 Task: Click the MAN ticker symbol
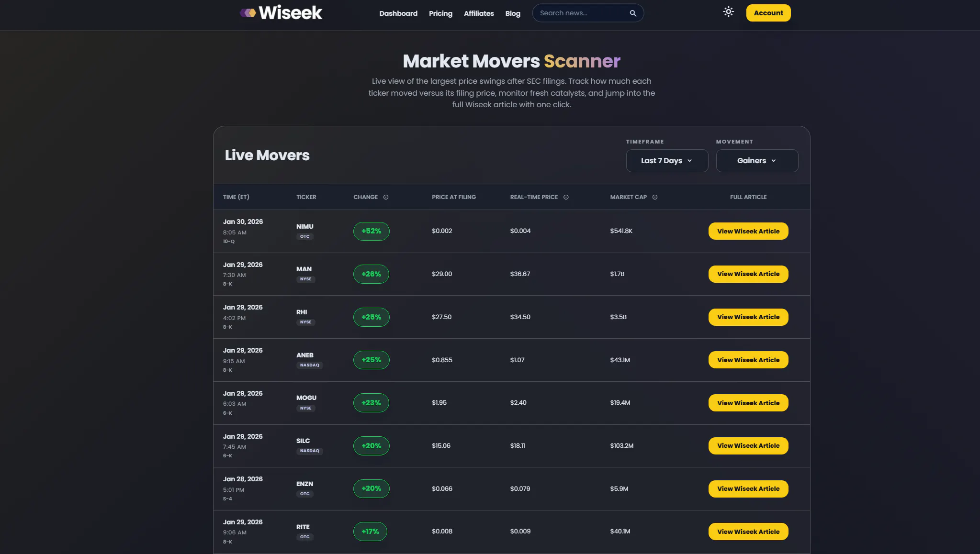304,269
